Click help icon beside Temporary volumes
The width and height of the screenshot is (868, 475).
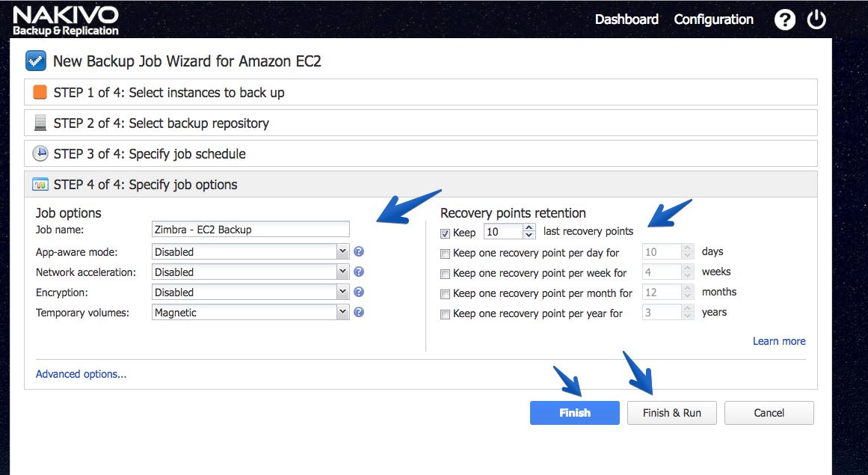359,312
